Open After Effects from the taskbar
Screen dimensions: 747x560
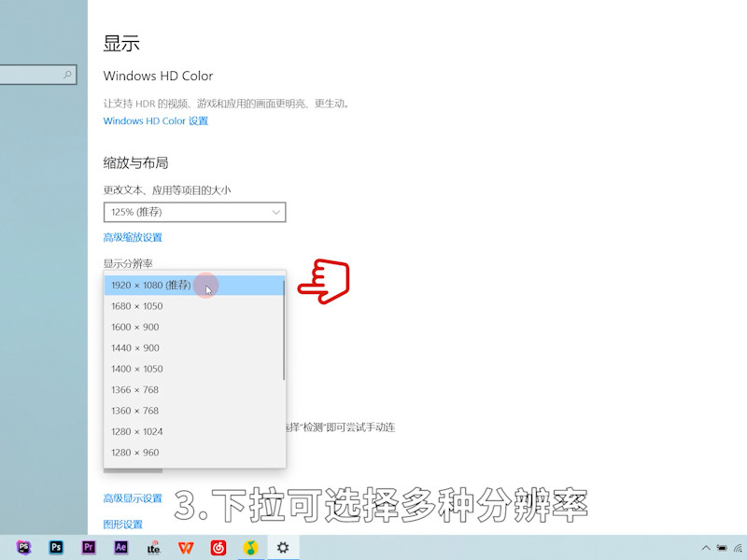pyautogui.click(x=121, y=548)
